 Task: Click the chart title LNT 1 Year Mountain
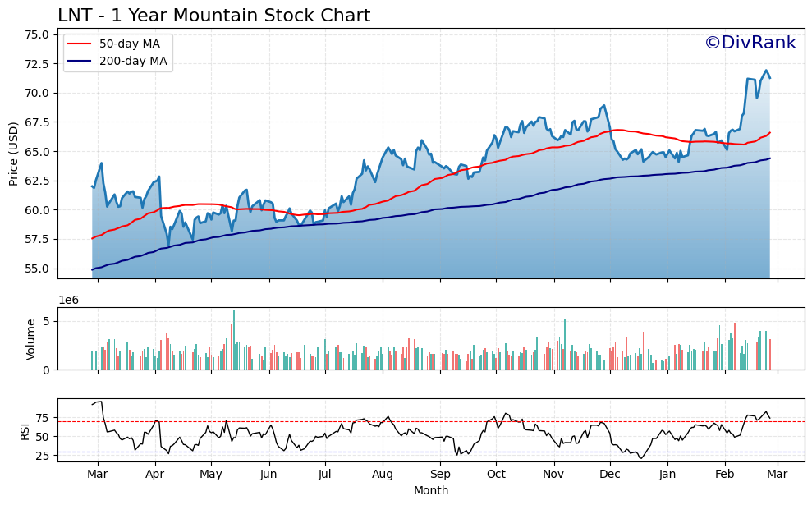click(214, 14)
